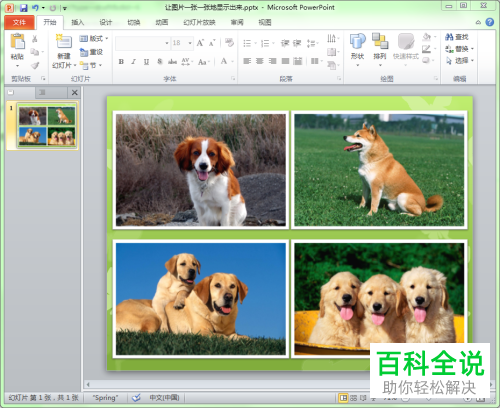500x408 pixels.
Task: Click the Justify alignment icon
Action: coord(285,61)
